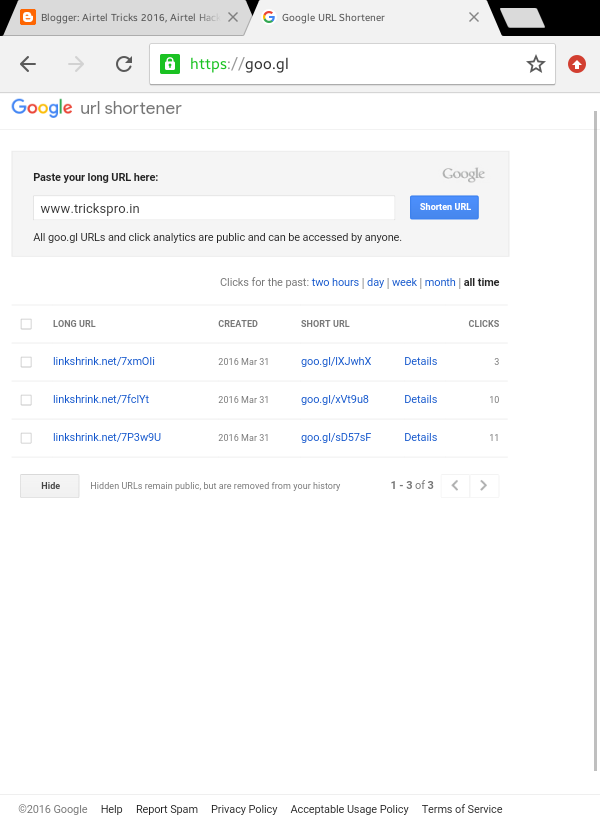The height and width of the screenshot is (822, 600).
Task: Bookmark this page using the star icon
Action: pyautogui.click(x=535, y=63)
